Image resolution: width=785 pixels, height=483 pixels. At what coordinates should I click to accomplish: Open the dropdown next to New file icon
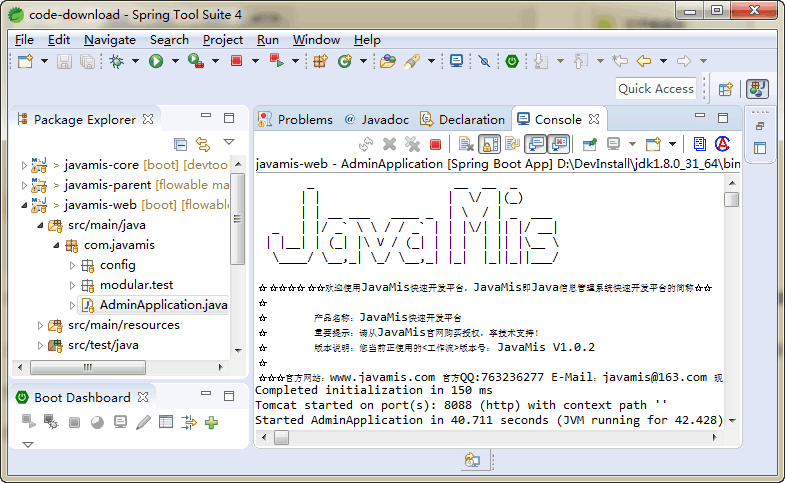coord(44,61)
